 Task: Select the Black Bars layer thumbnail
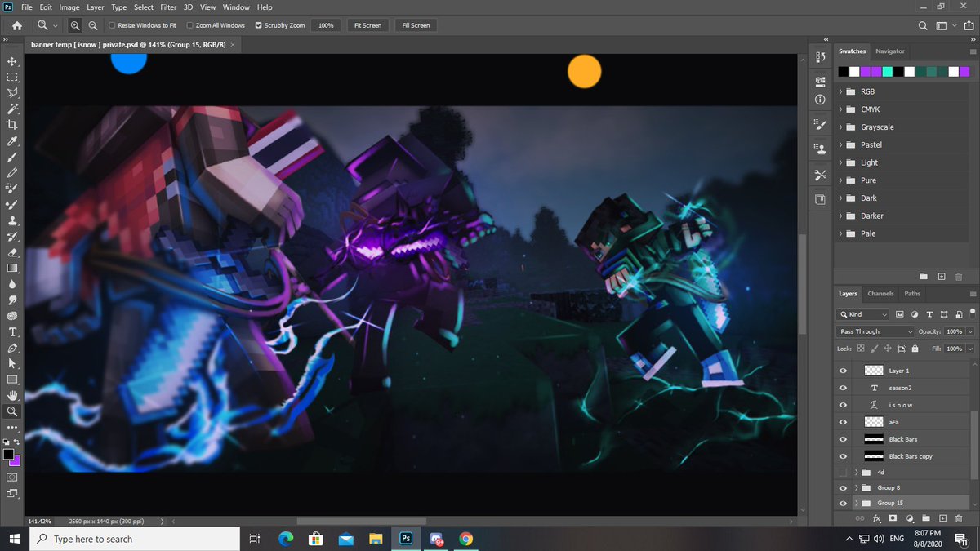point(874,439)
